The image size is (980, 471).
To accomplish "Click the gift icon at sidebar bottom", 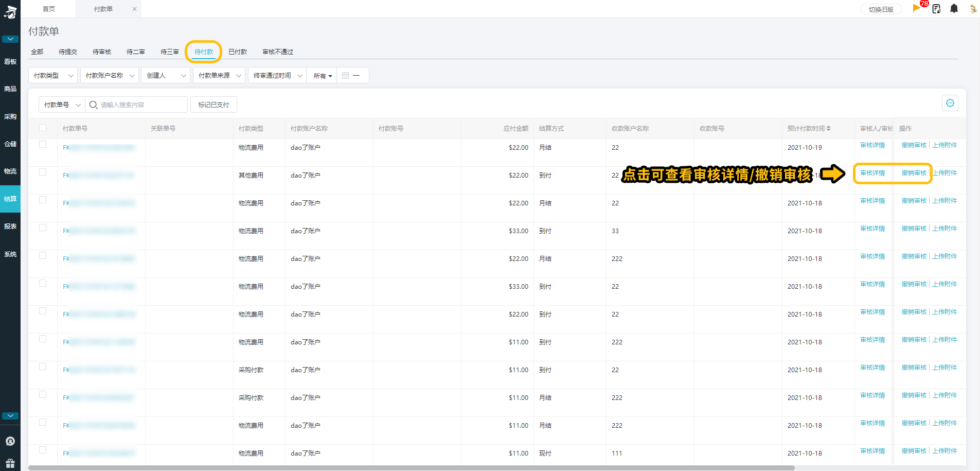I will pos(10,463).
